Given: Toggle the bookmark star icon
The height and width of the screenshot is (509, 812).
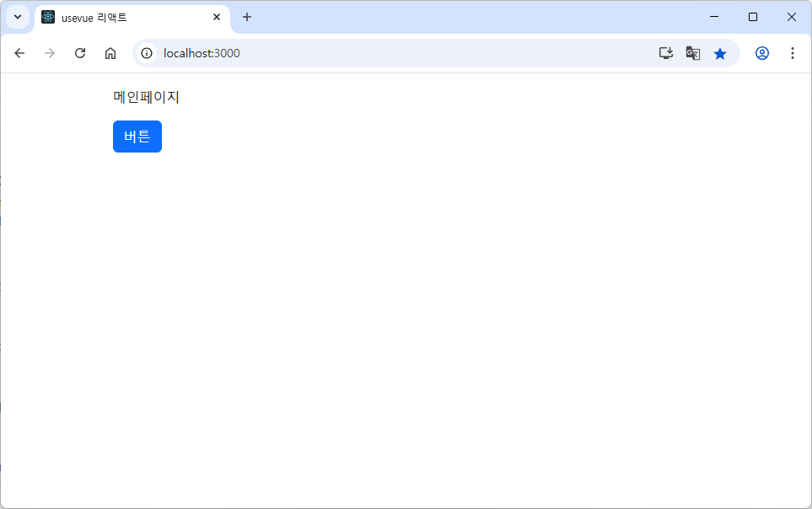Looking at the screenshot, I should [x=720, y=53].
